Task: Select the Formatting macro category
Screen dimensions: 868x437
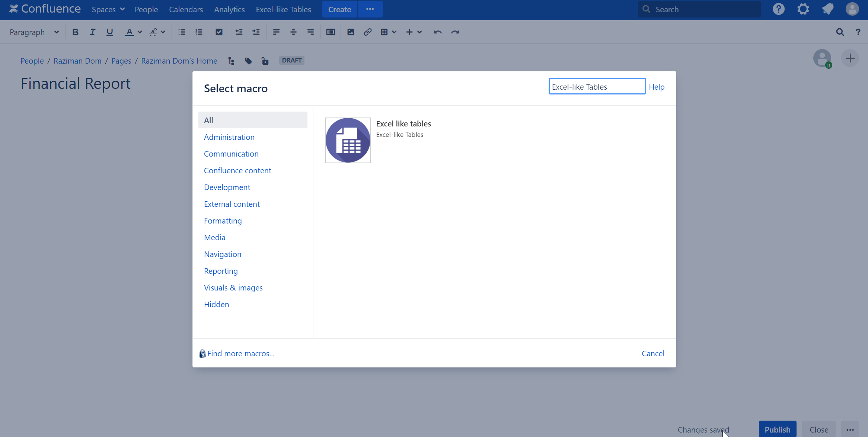Action: click(223, 221)
